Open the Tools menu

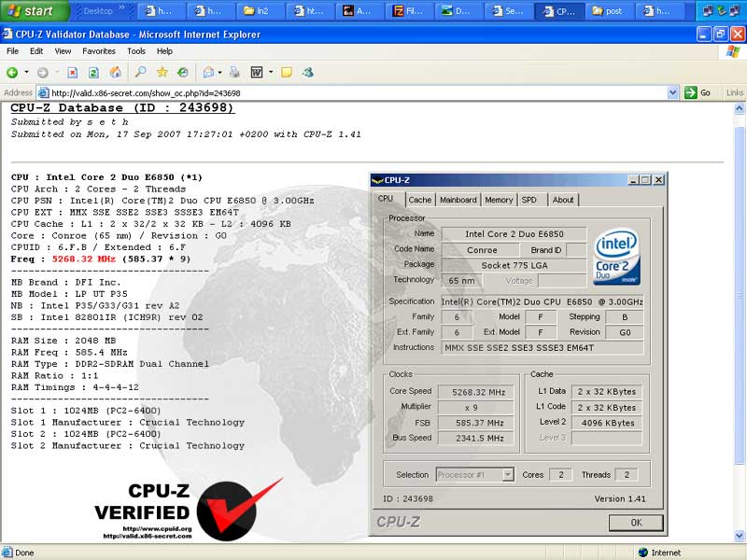coord(136,51)
